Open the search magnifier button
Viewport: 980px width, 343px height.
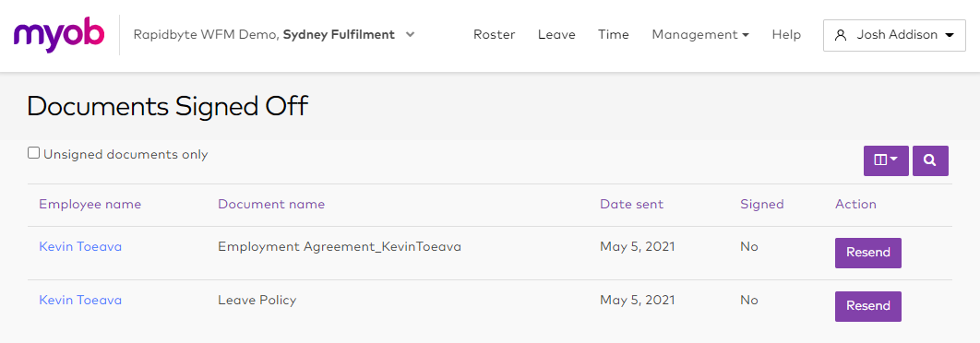click(930, 160)
